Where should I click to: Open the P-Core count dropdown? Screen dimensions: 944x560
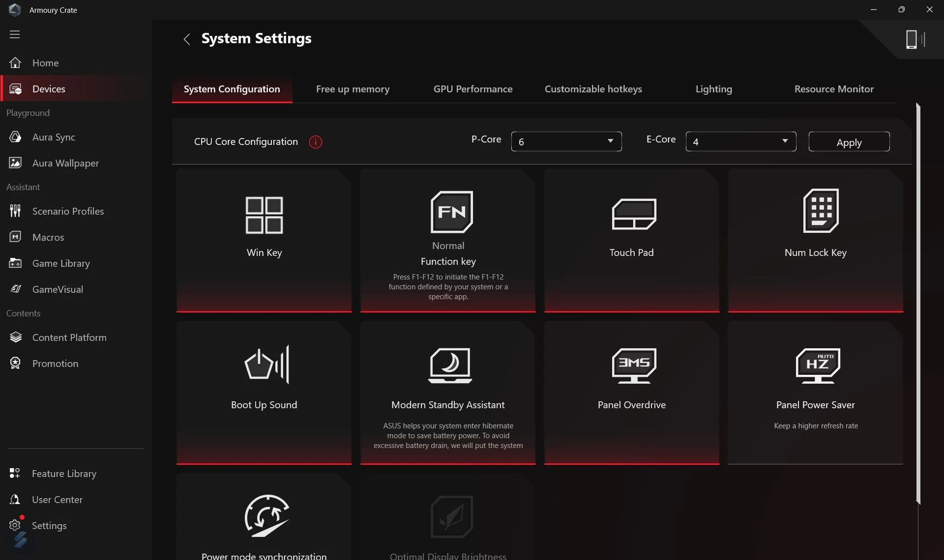click(x=566, y=141)
